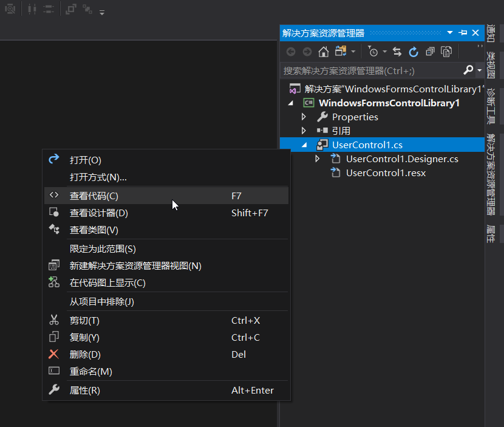504x427 pixels.
Task: Choose 从项目中排除(J) menu entry
Action: coord(166,302)
